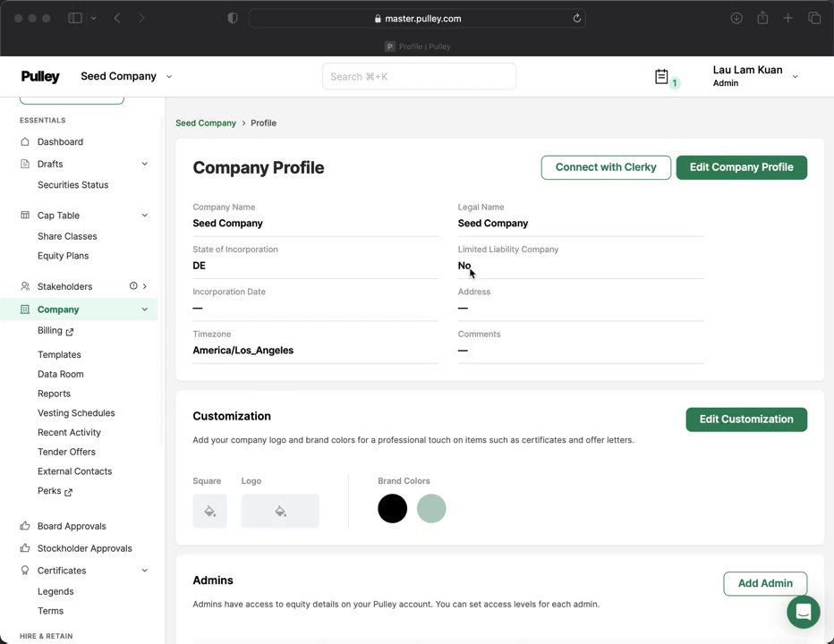Click the Safari address bar
The height and width of the screenshot is (644, 834).
[417, 19]
